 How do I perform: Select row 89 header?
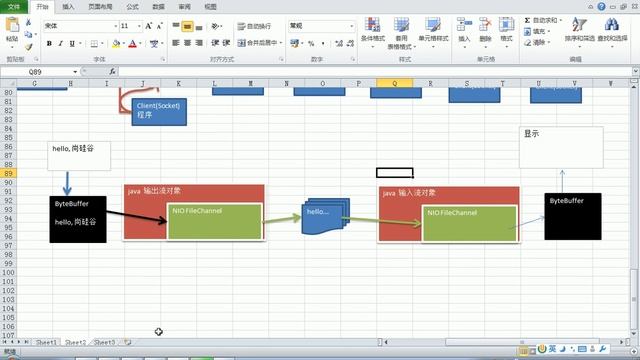[8, 173]
